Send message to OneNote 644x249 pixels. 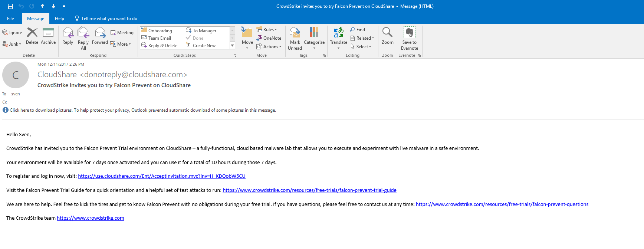[x=269, y=38]
